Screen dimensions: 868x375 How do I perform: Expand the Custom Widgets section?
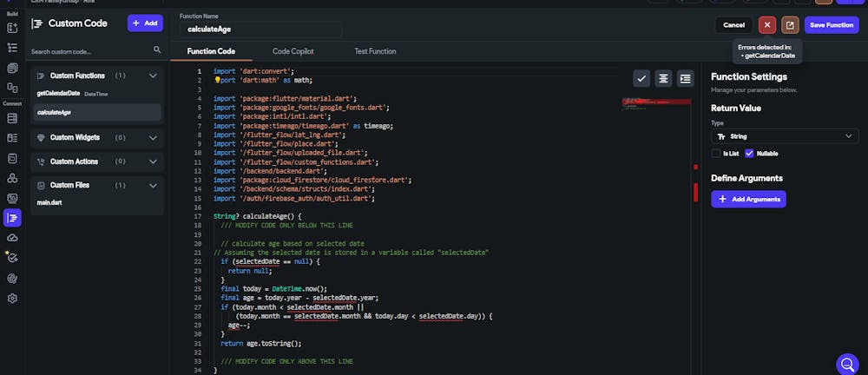153,137
